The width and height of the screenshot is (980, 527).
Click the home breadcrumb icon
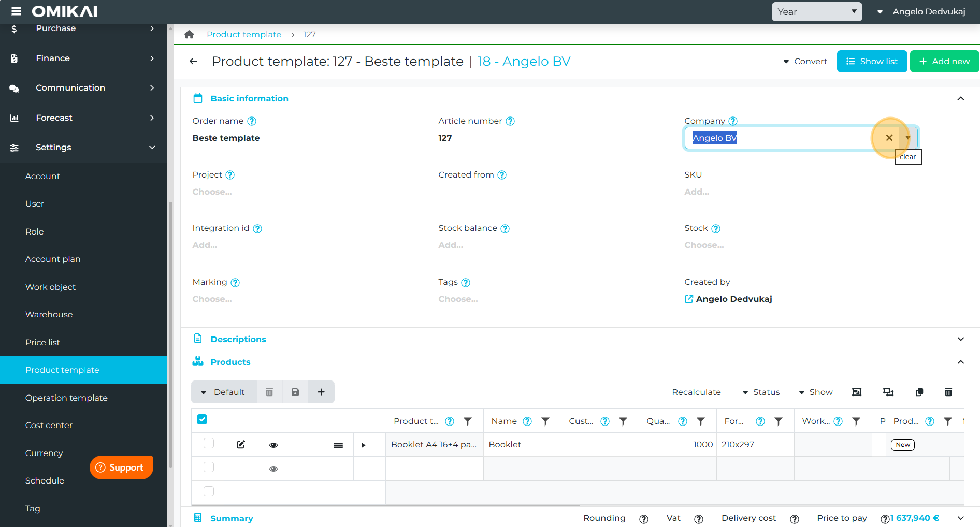click(189, 34)
